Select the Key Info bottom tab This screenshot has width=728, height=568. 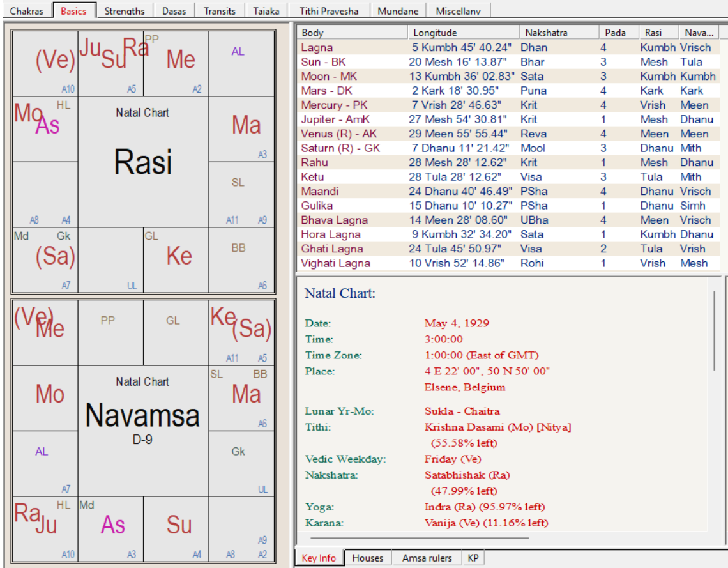click(319, 558)
